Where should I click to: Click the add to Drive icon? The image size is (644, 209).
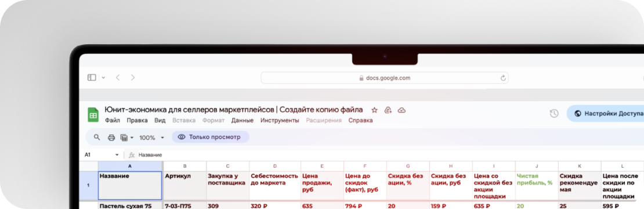point(388,110)
